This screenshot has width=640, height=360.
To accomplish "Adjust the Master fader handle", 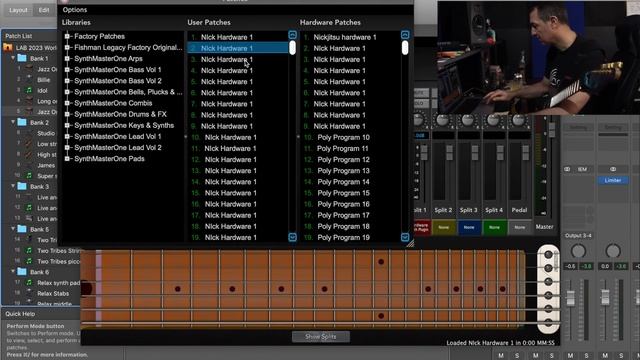I will click(x=552, y=129).
